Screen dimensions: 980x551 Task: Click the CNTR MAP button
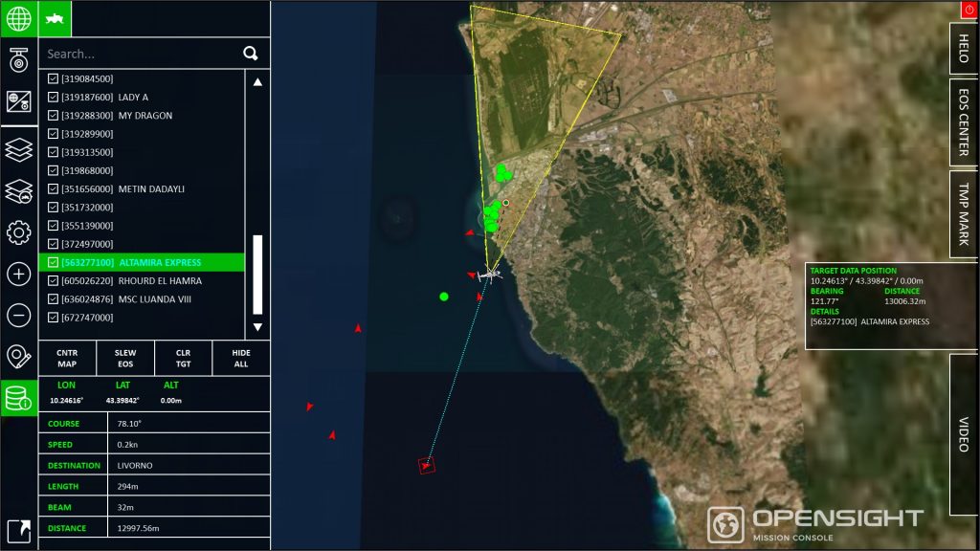[68, 358]
